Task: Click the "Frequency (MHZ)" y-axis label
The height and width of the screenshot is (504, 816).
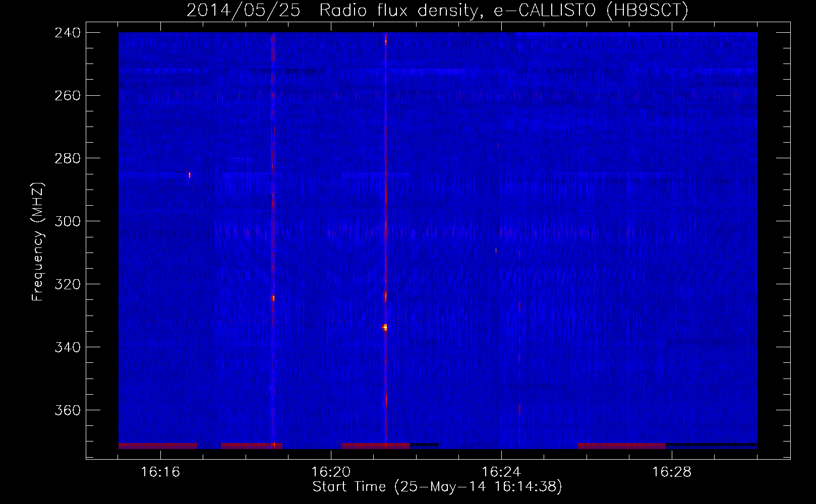Action: (38, 241)
